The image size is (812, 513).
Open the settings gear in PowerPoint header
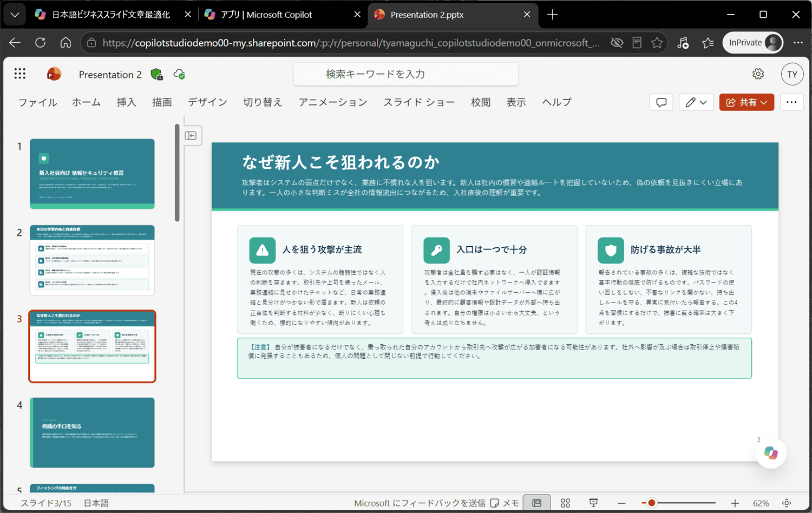(x=758, y=74)
